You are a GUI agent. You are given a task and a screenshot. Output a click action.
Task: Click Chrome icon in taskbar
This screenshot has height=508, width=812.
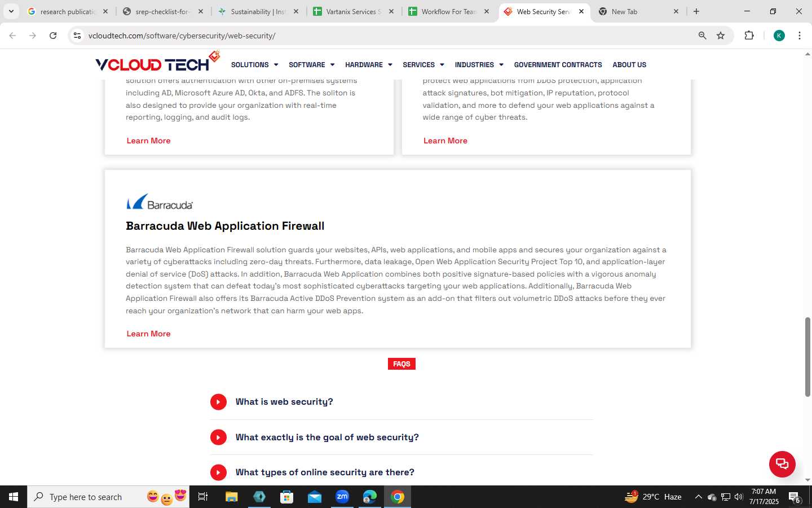(398, 497)
